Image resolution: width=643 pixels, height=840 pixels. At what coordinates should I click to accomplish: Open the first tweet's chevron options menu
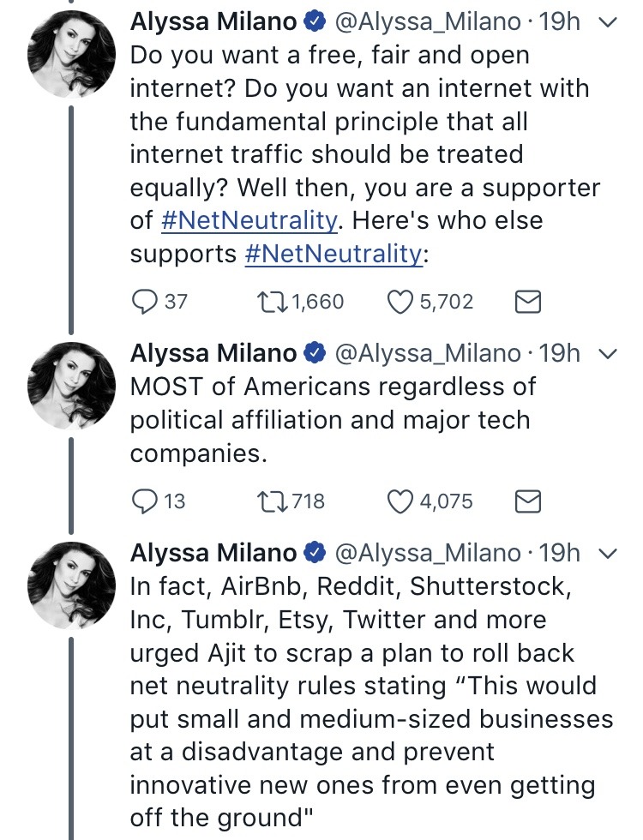(607, 23)
